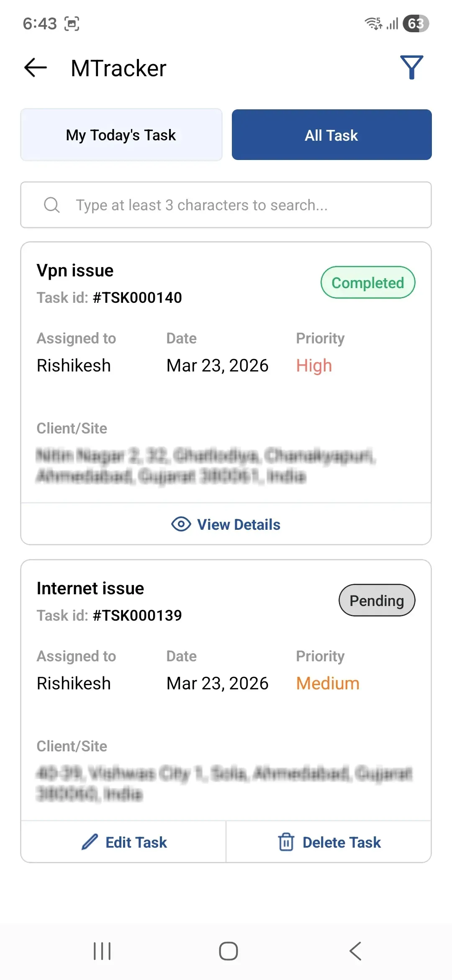Tap the trash bin icon
The width and height of the screenshot is (452, 980).
286,842
